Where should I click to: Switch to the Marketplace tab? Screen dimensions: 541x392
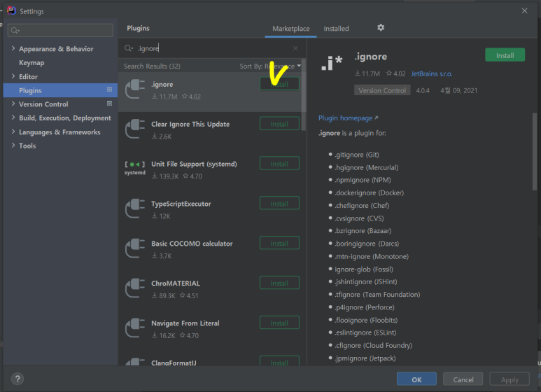[x=291, y=29]
